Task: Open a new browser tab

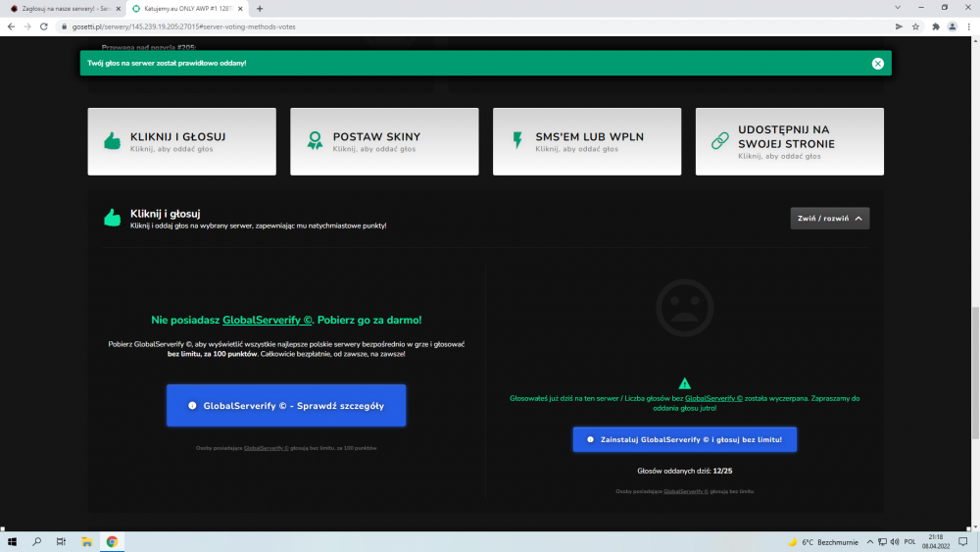Action: pyautogui.click(x=260, y=9)
